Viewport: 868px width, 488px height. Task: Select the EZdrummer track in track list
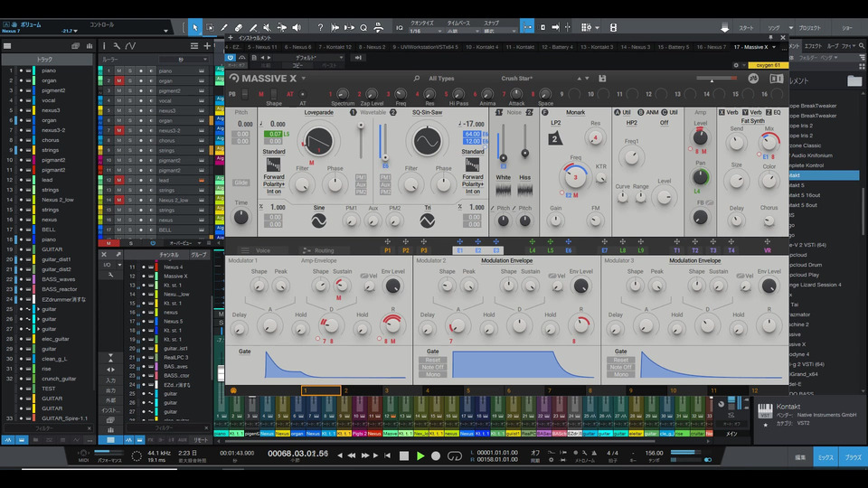63,299
